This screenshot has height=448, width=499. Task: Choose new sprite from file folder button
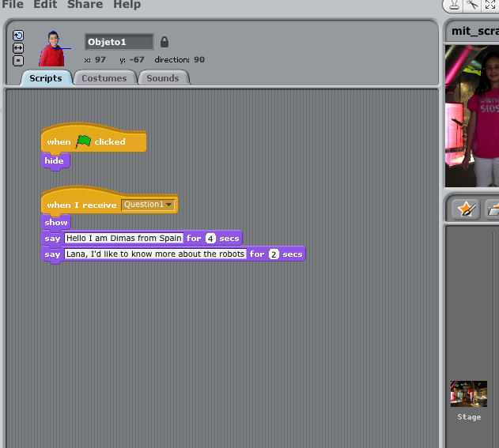pyautogui.click(x=493, y=209)
